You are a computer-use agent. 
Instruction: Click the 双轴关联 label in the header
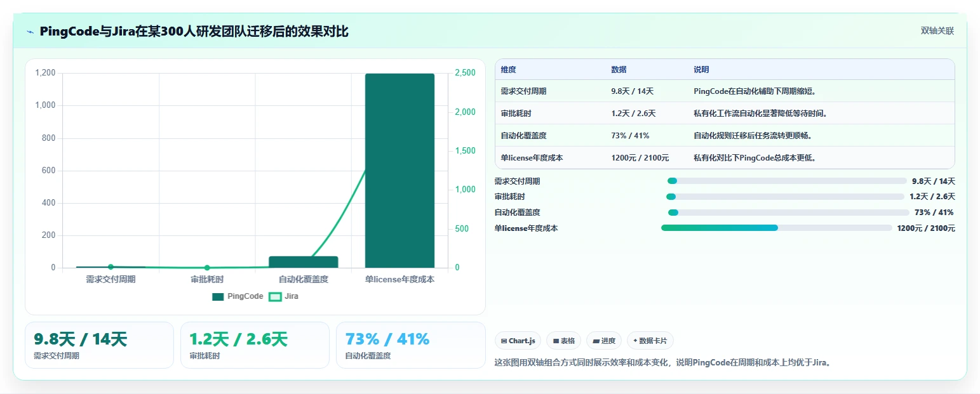(937, 31)
